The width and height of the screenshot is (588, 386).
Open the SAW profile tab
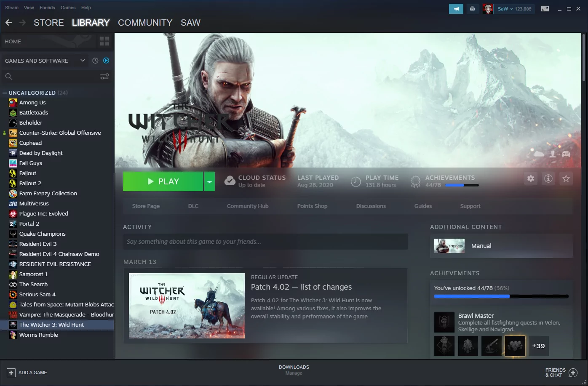coord(190,23)
